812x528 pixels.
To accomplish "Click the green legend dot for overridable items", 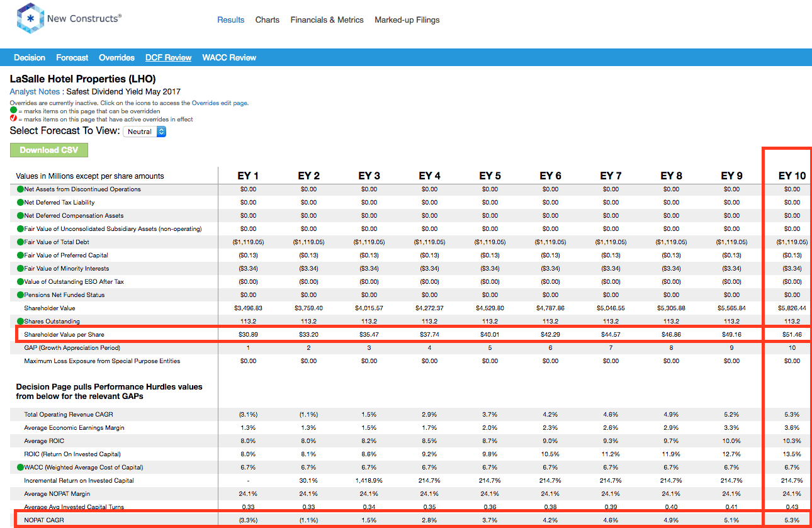I will click(13, 110).
